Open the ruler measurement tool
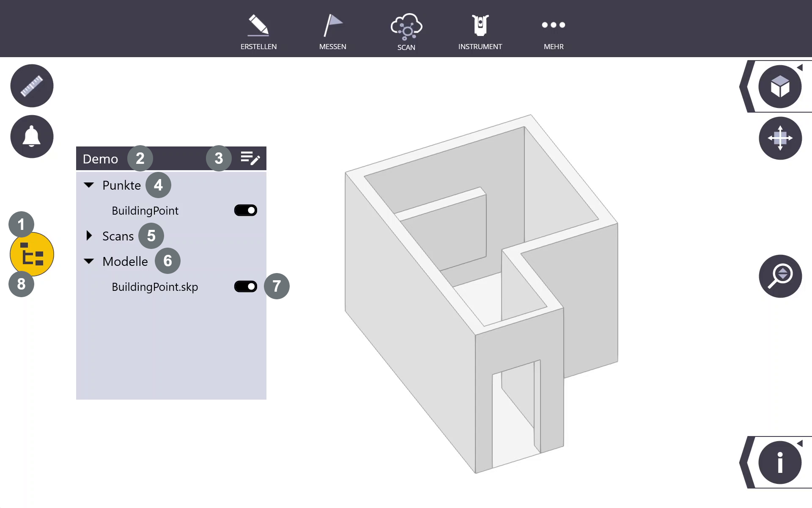This screenshot has width=812, height=508. click(32, 86)
